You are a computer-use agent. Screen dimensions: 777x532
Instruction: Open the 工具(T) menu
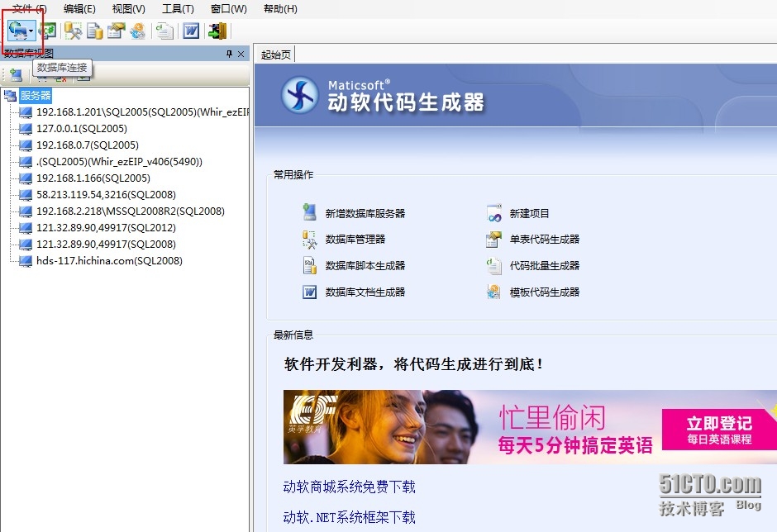178,8
